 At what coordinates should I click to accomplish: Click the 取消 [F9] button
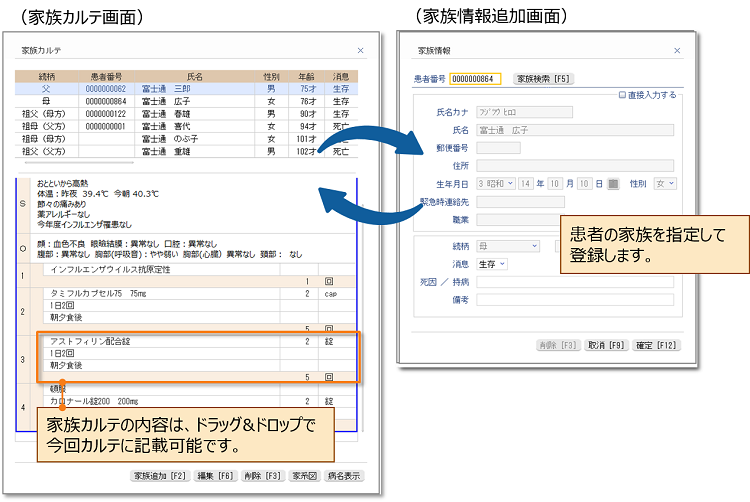pyautogui.click(x=606, y=345)
